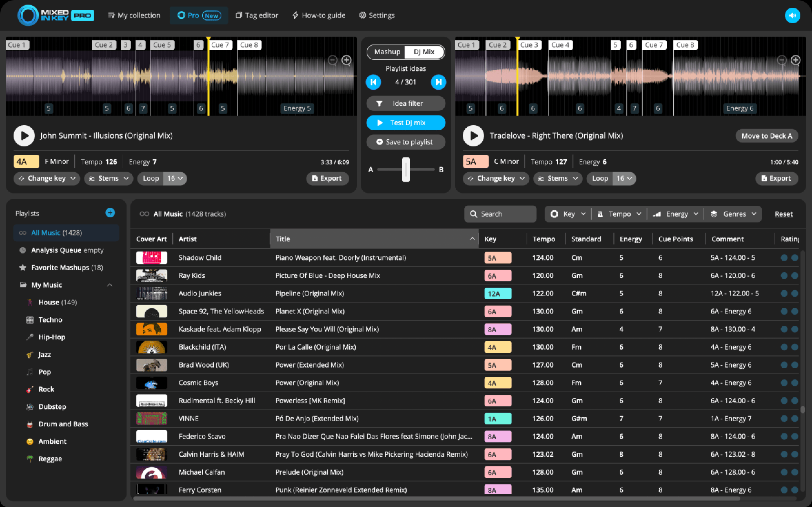Go to previous playlist idea
The width and height of the screenshot is (812, 507).
click(373, 82)
